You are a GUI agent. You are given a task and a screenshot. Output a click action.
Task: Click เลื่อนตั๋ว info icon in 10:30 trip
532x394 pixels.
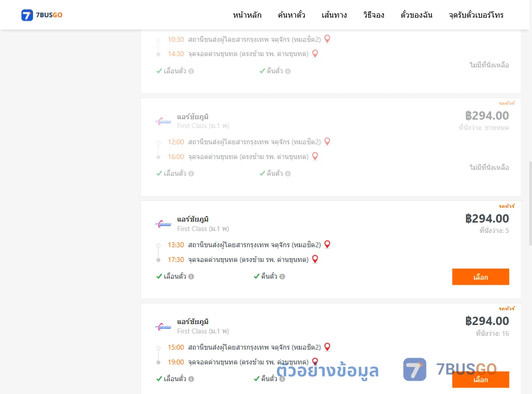[x=191, y=71]
